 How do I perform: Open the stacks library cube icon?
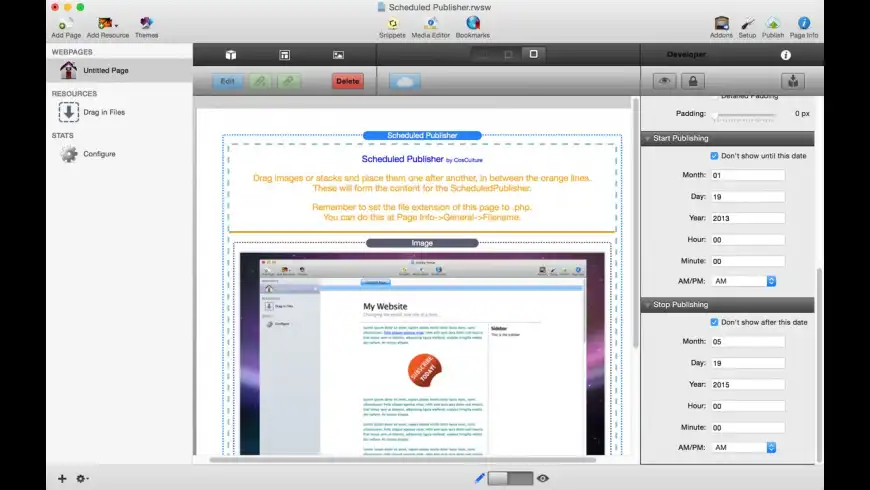tap(231, 55)
